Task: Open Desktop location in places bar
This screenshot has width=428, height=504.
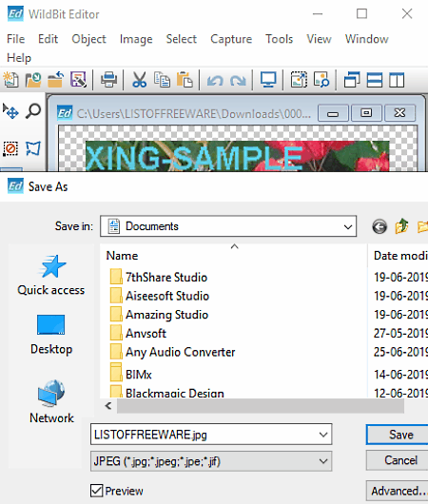Action: (51, 335)
